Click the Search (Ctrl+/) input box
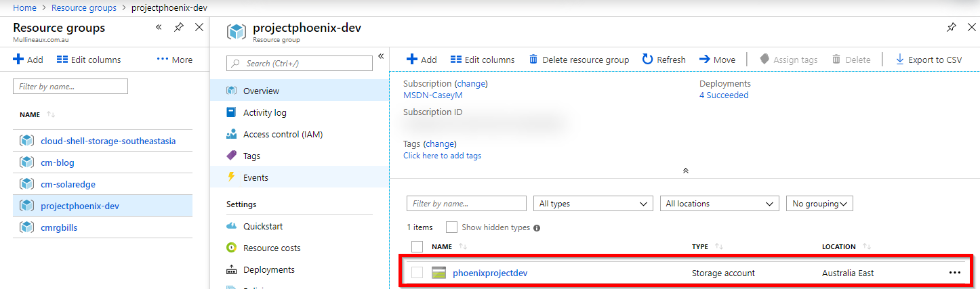Screen dimensions: 980x289 tap(300, 63)
